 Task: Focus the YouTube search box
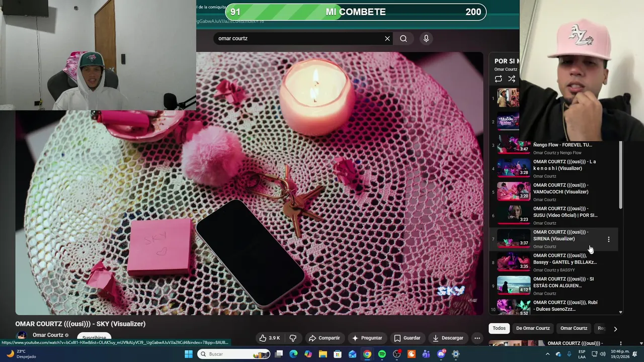[299, 39]
